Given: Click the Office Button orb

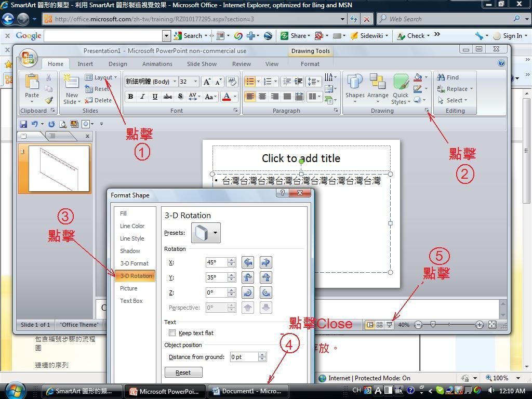Looking at the screenshot, I should click(28, 58).
